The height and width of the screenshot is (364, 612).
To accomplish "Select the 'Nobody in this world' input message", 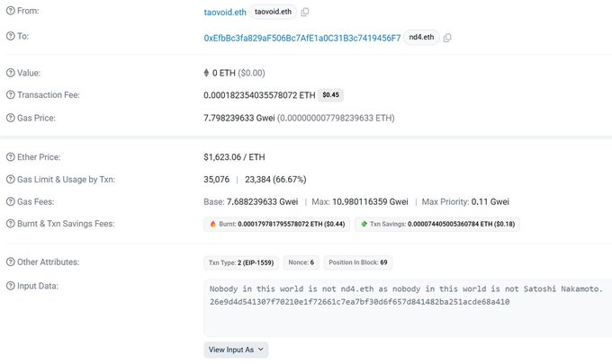I will pos(406,289).
